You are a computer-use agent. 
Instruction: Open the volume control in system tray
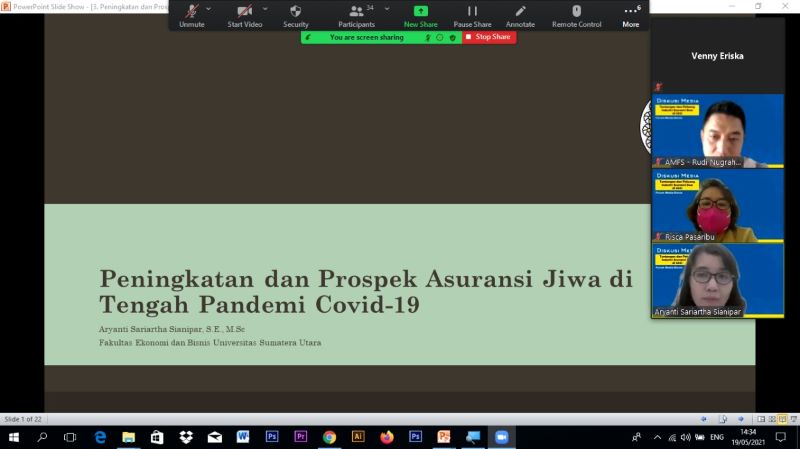[x=686, y=437]
